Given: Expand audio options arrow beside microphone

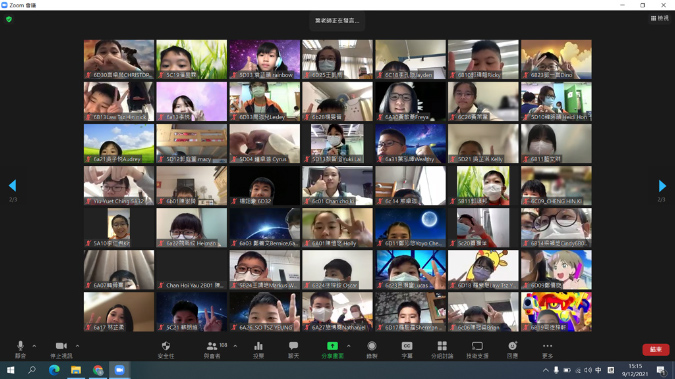Looking at the screenshot, I should pyautogui.click(x=34, y=346).
